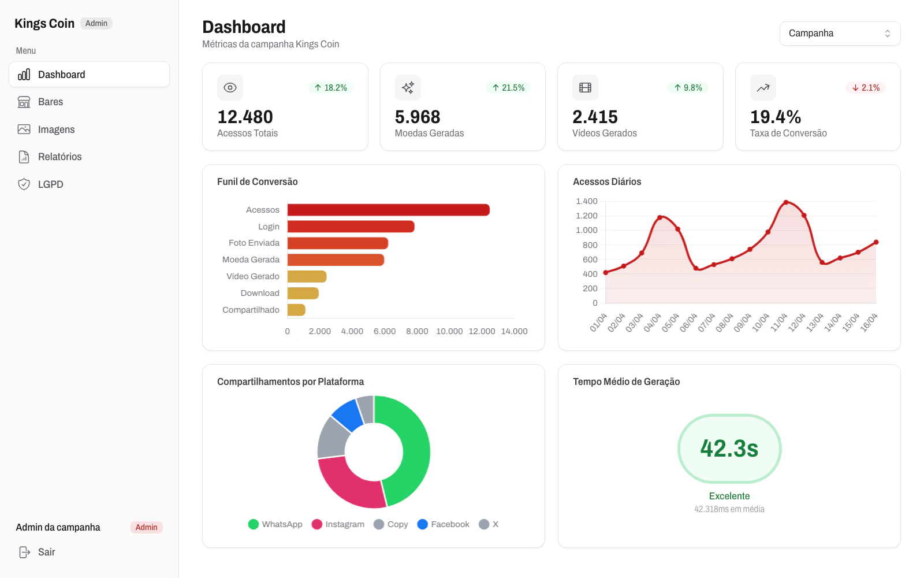Click the Admin da campanha user label
The height and width of the screenshot is (578, 924).
pyautogui.click(x=58, y=527)
